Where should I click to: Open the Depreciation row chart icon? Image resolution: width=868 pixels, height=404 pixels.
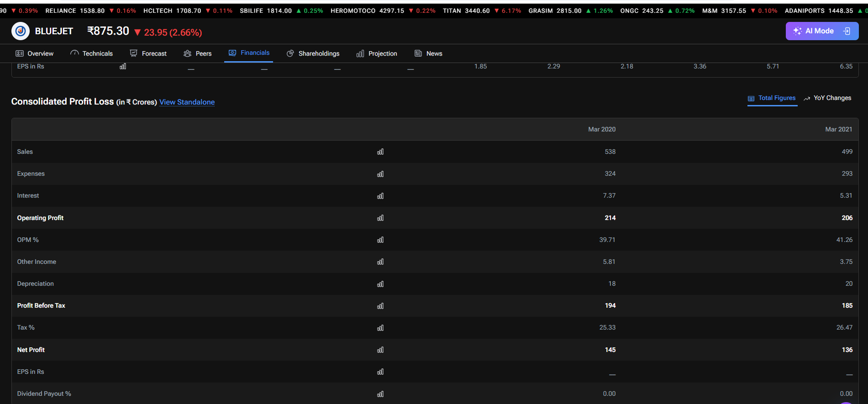380,284
